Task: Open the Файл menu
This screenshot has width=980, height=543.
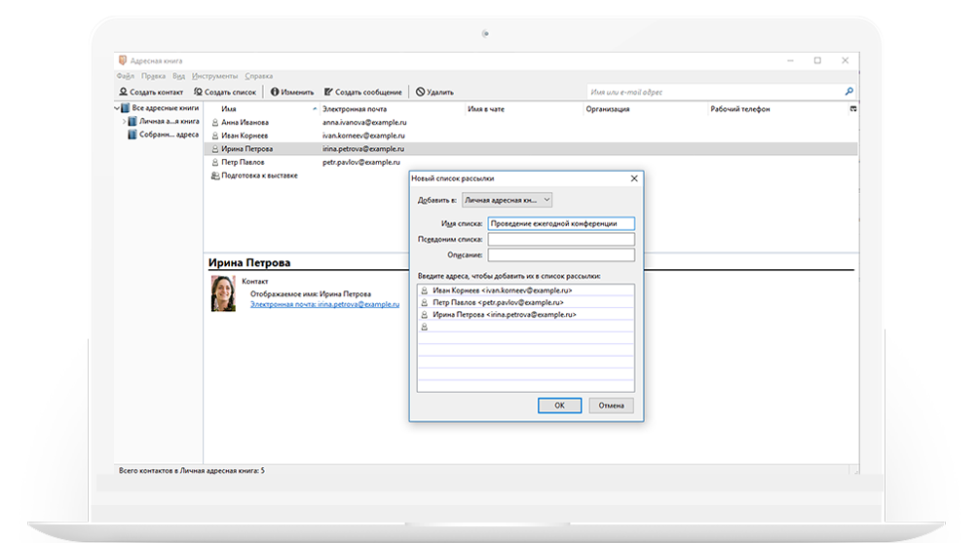Action: click(125, 76)
